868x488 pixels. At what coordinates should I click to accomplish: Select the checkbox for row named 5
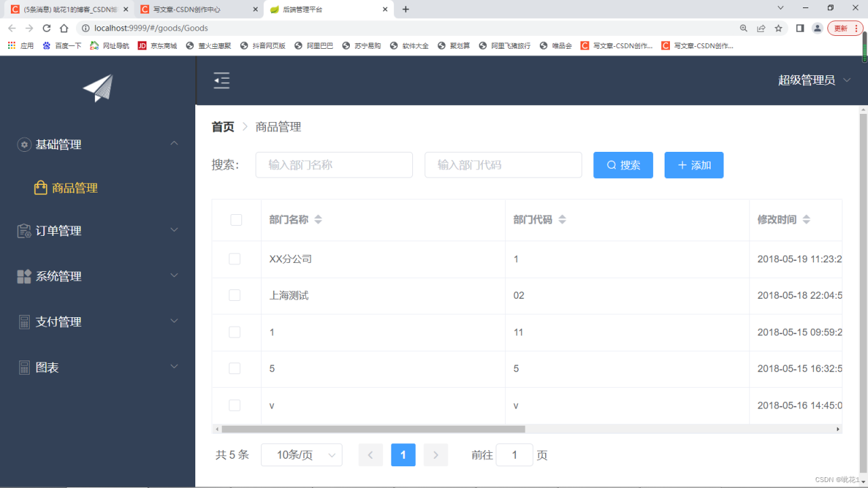[x=235, y=369]
